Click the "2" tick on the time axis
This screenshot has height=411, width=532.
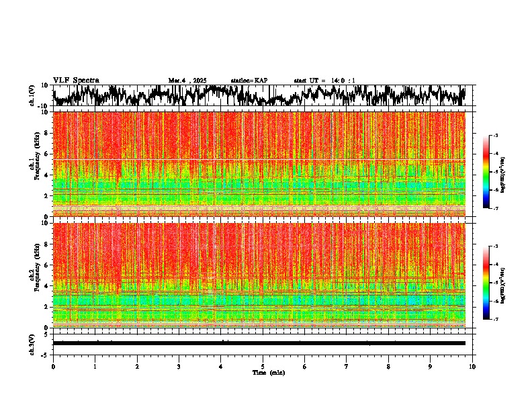point(137,367)
